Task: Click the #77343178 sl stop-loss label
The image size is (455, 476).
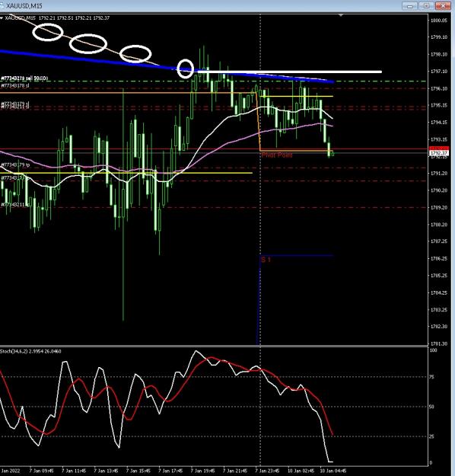Action: tap(15, 85)
